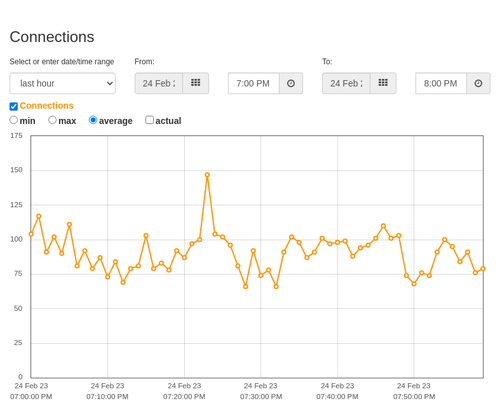Open the To time clock picker icon
Image resolution: width=500 pixels, height=403 pixels.
coord(478,83)
